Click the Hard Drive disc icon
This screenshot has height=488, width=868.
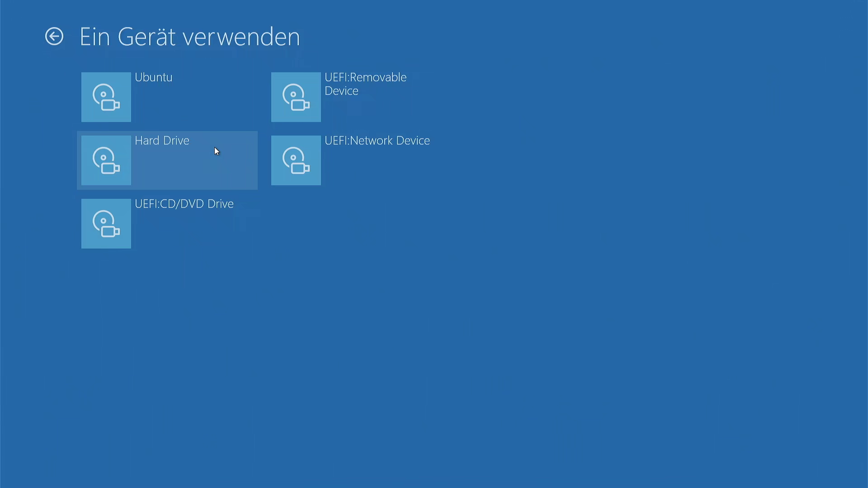(106, 160)
